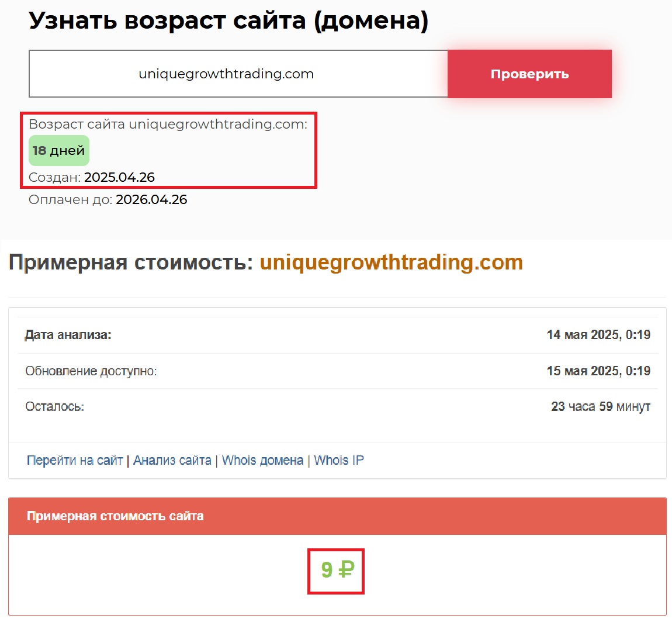Open the Перейти на сайт link
Viewport: 672px width, 622px height.
pyautogui.click(x=75, y=460)
